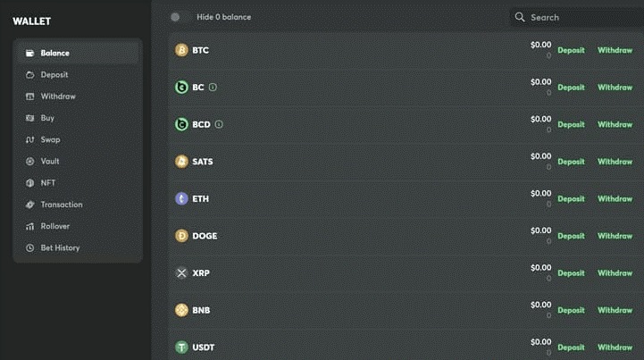Screen dimensions: 644x360
Task: Toggle the Hide 0 balance switch
Action: (x=178, y=17)
